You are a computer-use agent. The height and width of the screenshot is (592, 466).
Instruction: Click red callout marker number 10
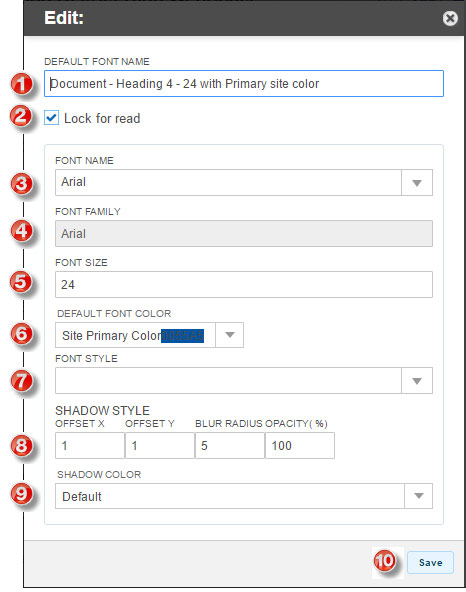tap(385, 561)
